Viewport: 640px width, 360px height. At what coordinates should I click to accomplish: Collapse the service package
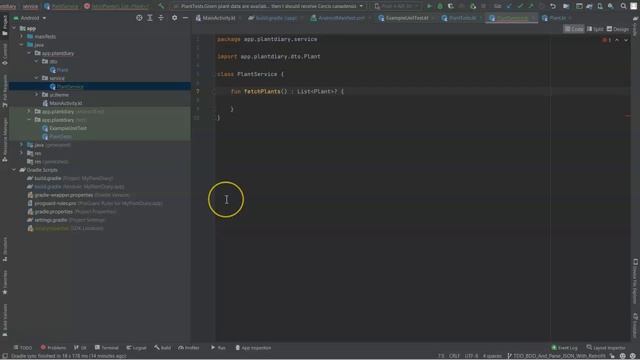coord(37,78)
